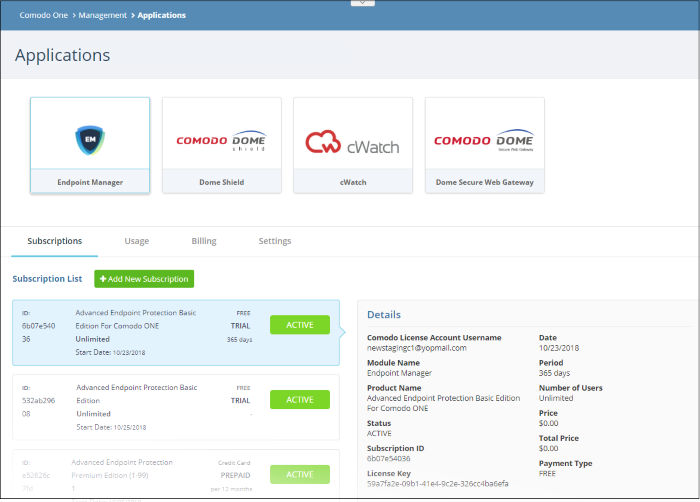Expand the top bar collapse handle
The width and height of the screenshot is (700, 502).
[x=362, y=3]
